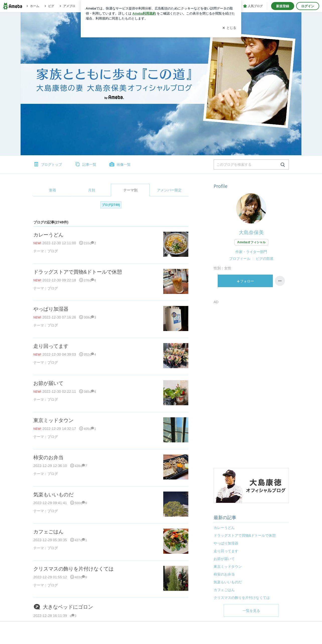The height and width of the screenshot is (644, 322).
Task: Open 作家・ライター部門 link
Action: 251,252
